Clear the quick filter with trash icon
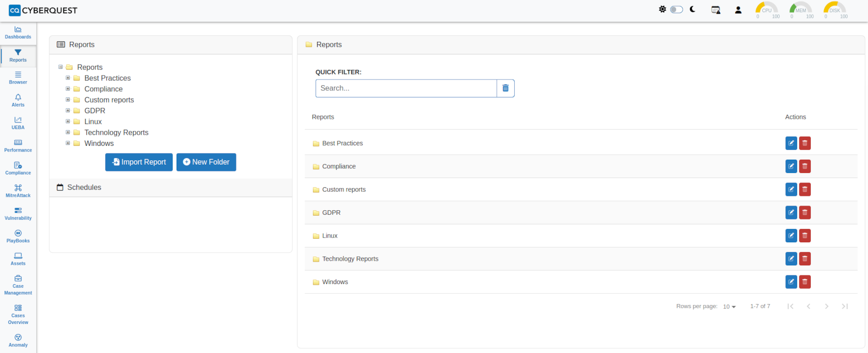 coord(505,88)
